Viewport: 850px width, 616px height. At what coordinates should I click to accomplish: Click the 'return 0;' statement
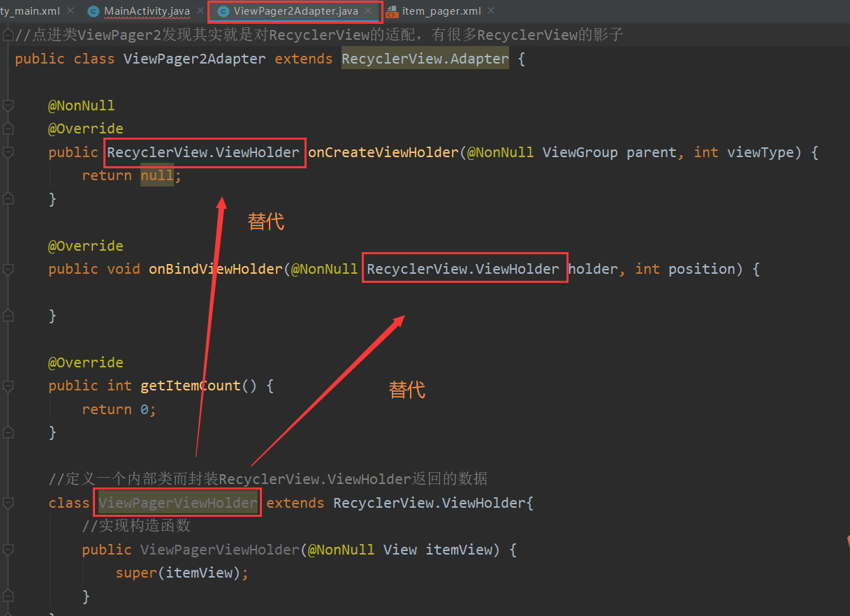pos(119,409)
